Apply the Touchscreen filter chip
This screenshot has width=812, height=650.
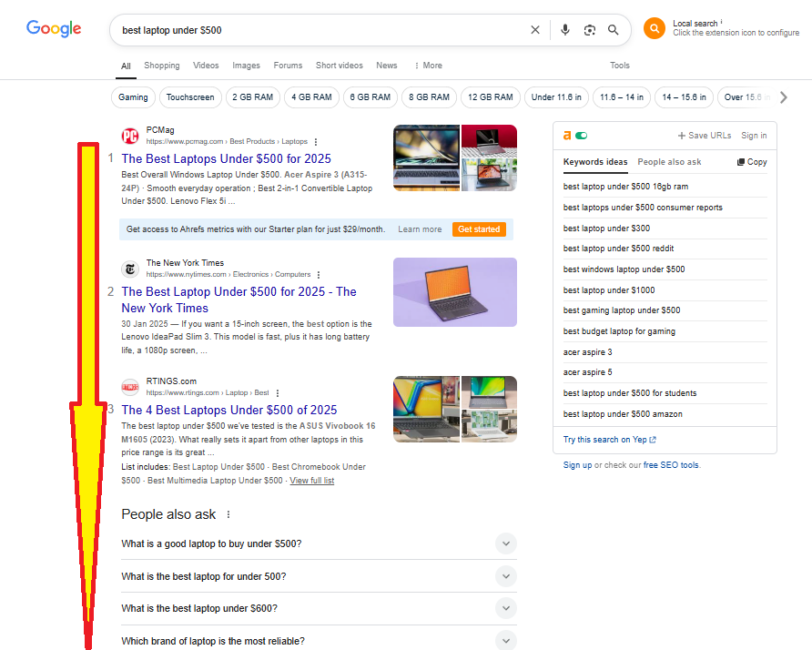tap(190, 97)
